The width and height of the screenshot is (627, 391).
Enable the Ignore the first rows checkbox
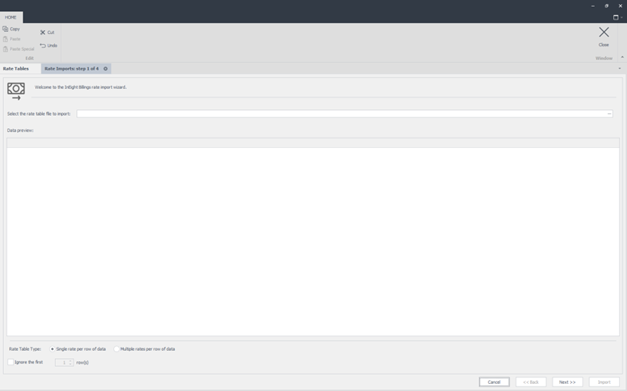click(11, 362)
